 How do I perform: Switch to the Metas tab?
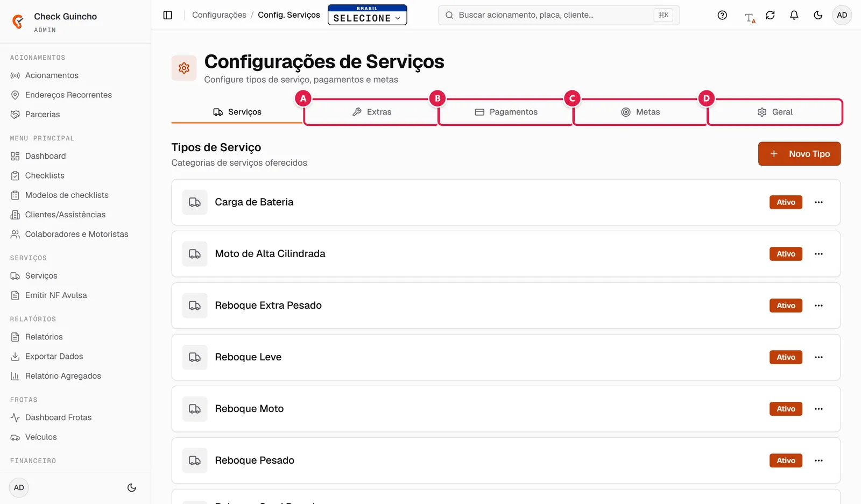640,112
